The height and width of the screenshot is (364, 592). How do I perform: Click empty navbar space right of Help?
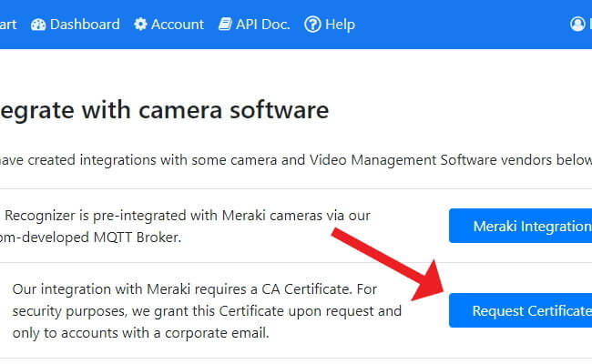(x=461, y=25)
